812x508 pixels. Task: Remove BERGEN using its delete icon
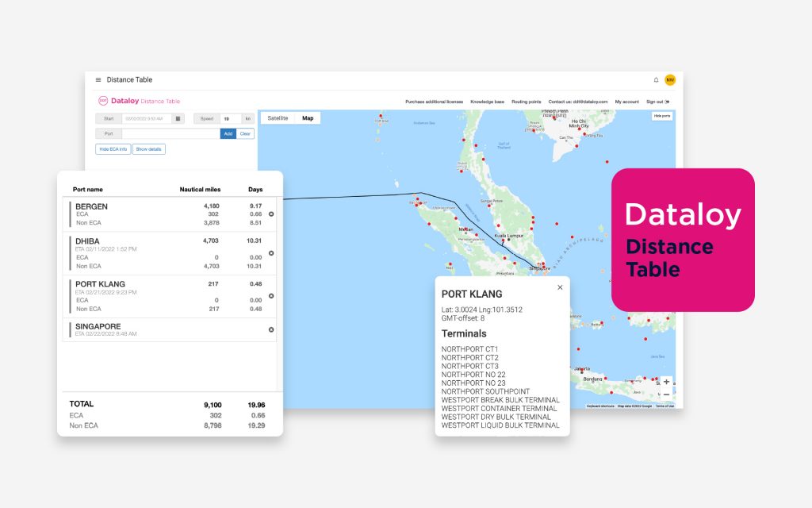(x=270, y=214)
